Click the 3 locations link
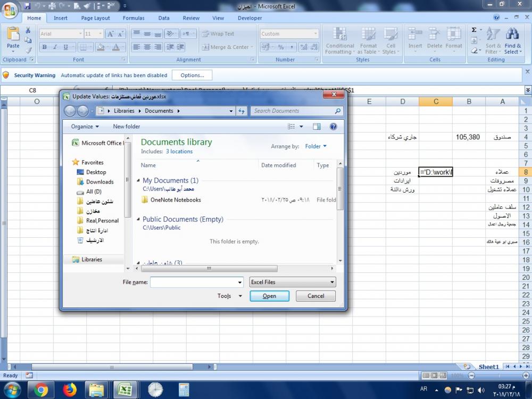532x399 pixels. tap(179, 151)
